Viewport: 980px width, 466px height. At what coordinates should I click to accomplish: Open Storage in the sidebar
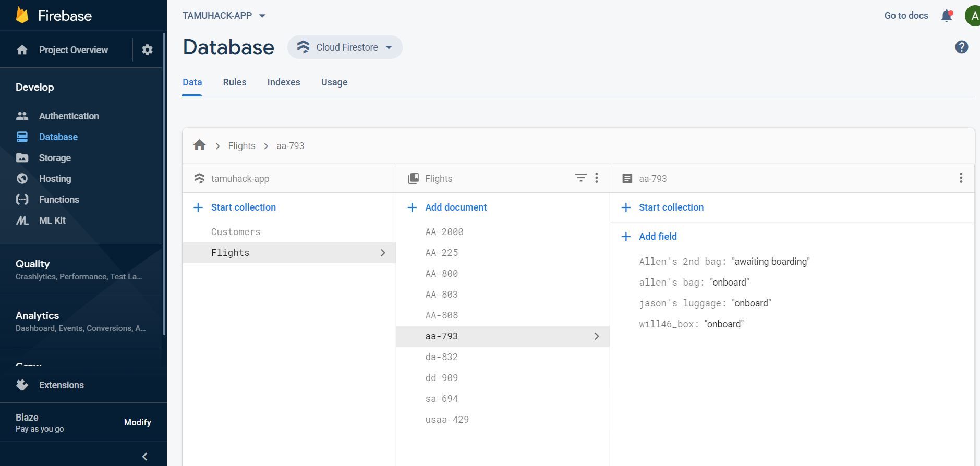(55, 157)
